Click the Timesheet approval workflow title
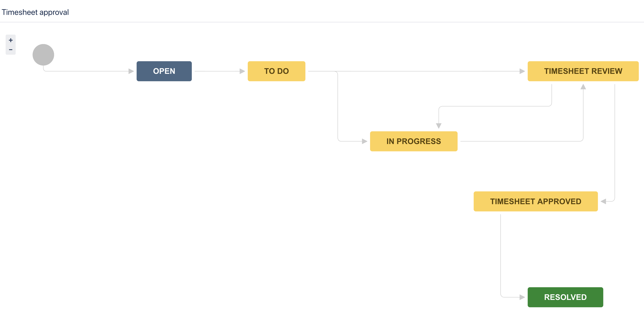This screenshot has height=313, width=644. 35,12
